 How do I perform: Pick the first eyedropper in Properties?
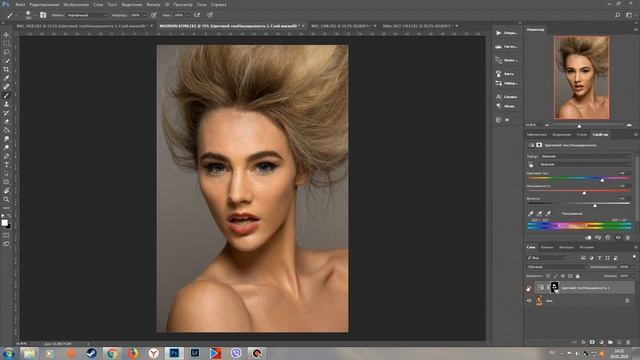coord(531,213)
